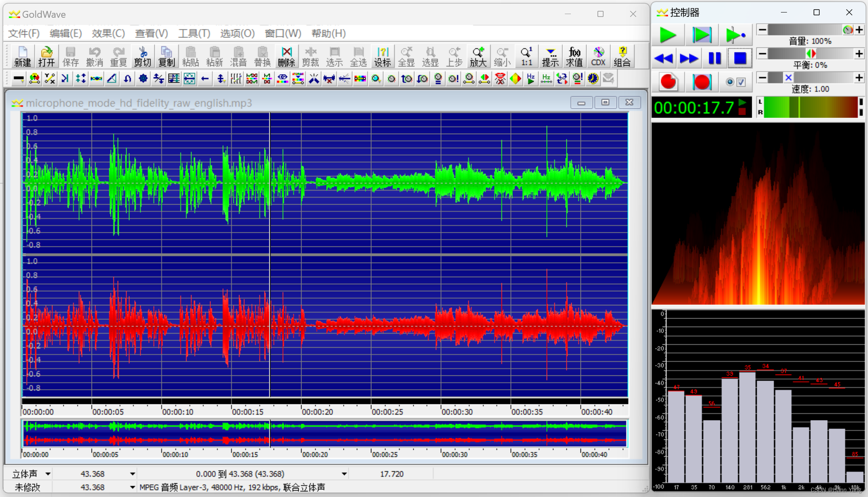Click the first effects-bar icon (black bar)
868x497 pixels.
coord(19,79)
